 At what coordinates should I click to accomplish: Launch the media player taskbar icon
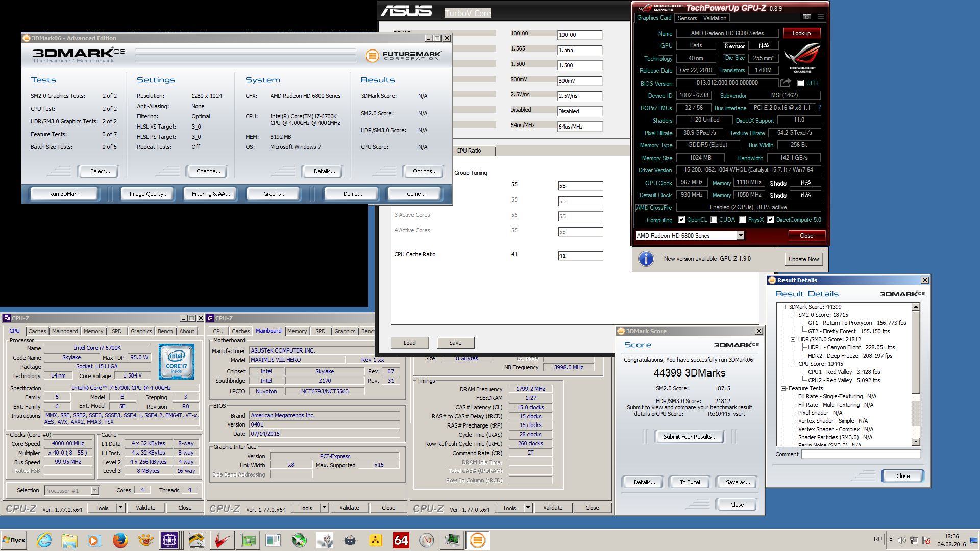click(94, 540)
